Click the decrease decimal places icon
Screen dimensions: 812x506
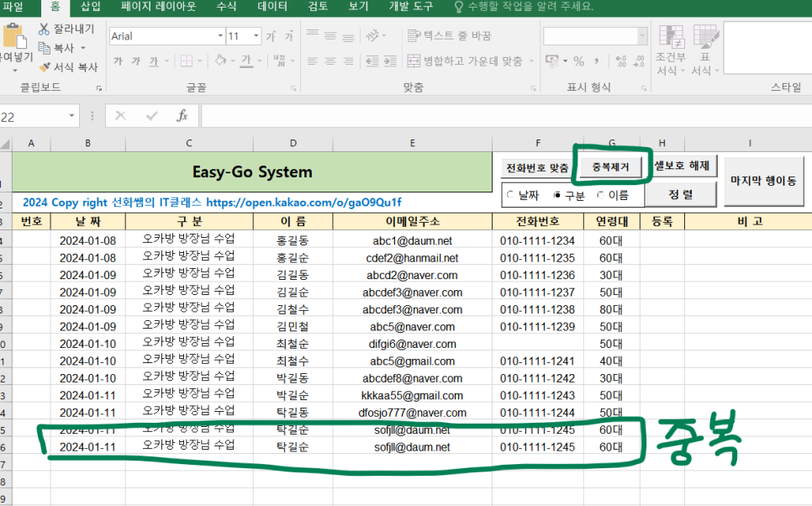pos(639,61)
